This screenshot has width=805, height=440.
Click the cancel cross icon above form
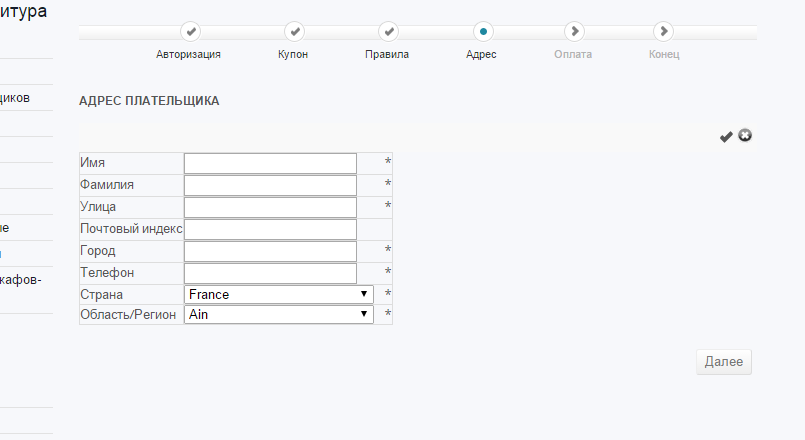(745, 135)
